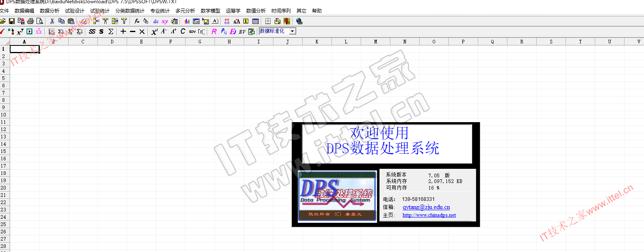
Task: Click the matrix inverse x⁻¹ icon
Action: tap(154, 31)
